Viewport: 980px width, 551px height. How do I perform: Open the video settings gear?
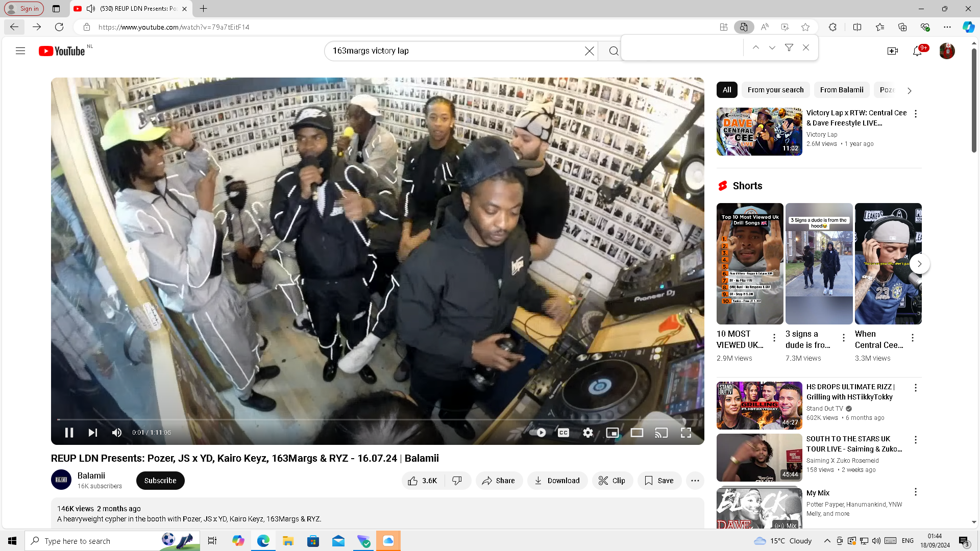point(588,433)
